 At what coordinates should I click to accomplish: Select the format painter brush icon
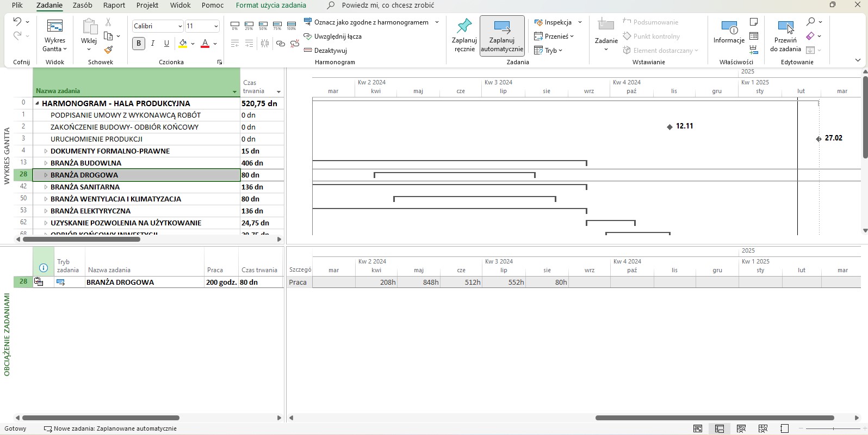(108, 50)
